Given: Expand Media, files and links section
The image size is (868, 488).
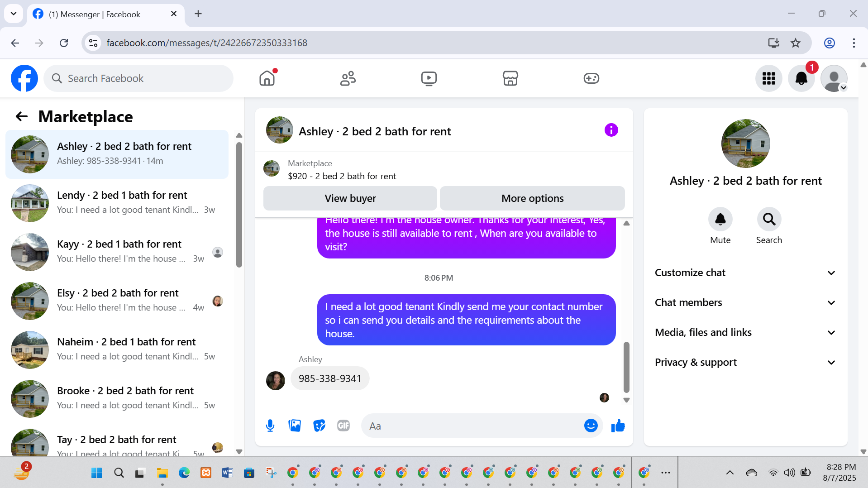Looking at the screenshot, I should coord(745,332).
